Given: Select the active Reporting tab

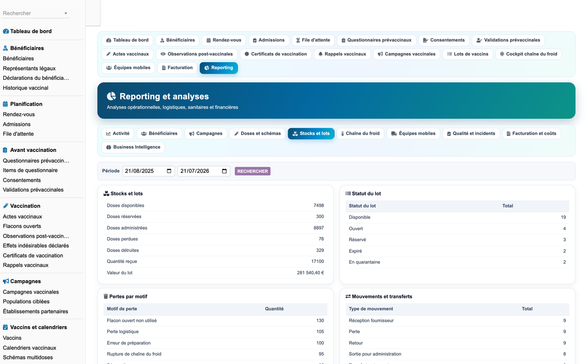Looking at the screenshot, I should pyautogui.click(x=219, y=68).
